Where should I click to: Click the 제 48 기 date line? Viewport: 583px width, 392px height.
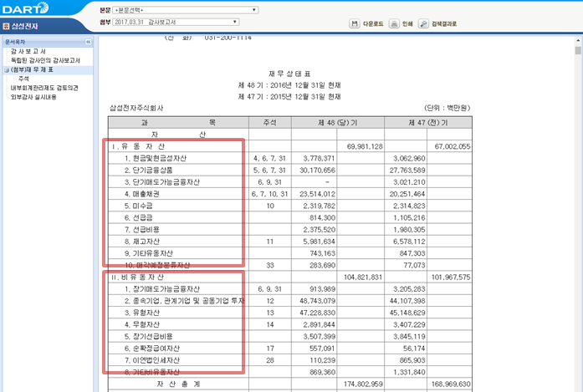click(x=289, y=85)
